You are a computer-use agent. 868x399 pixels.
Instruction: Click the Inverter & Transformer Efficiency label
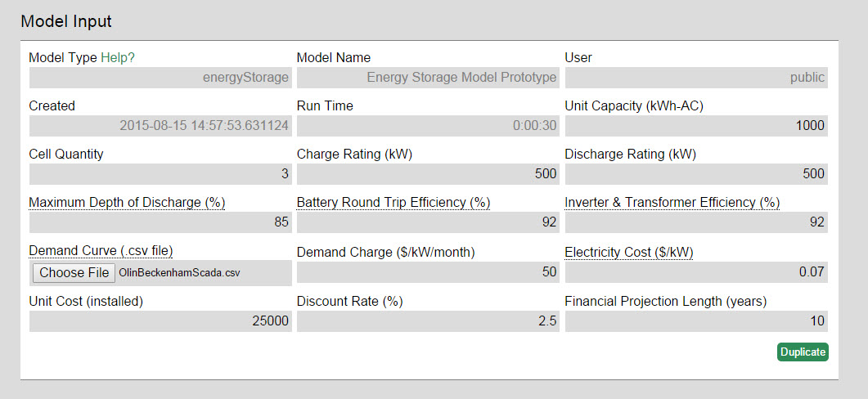pos(672,203)
